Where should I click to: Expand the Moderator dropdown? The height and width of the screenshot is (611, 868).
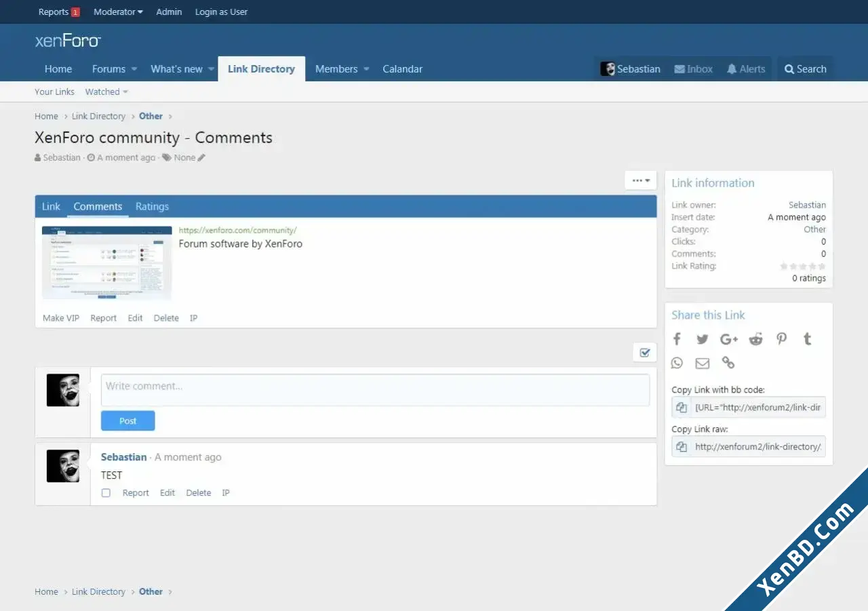tap(118, 12)
